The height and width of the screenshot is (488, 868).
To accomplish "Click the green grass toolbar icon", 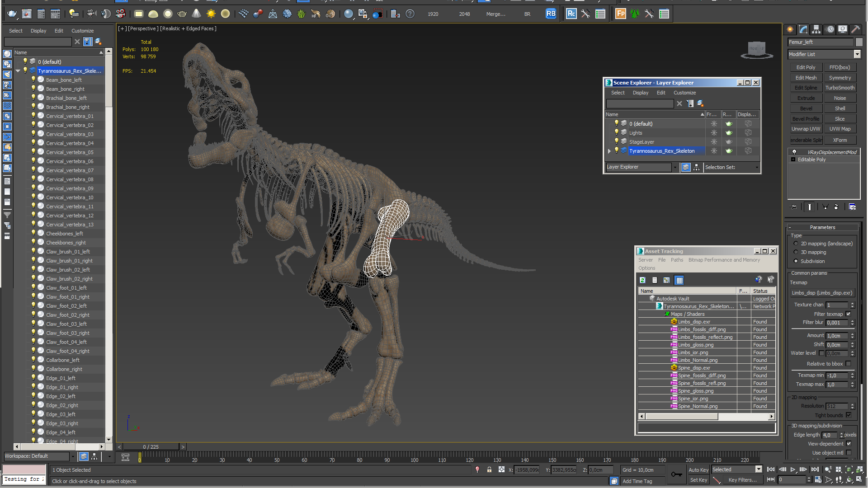I will pos(302,14).
